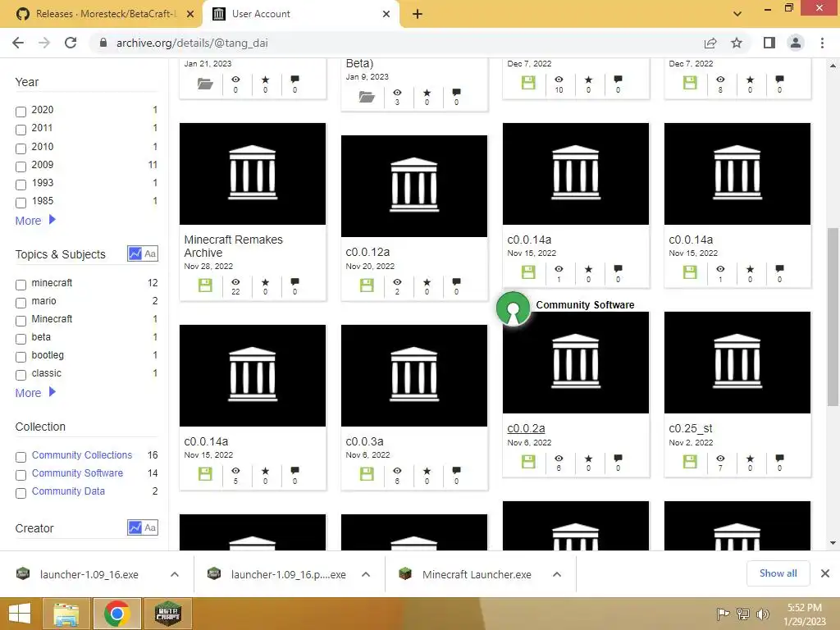
Task: Click the Topics & Subjects chart icon
Action: [135, 253]
